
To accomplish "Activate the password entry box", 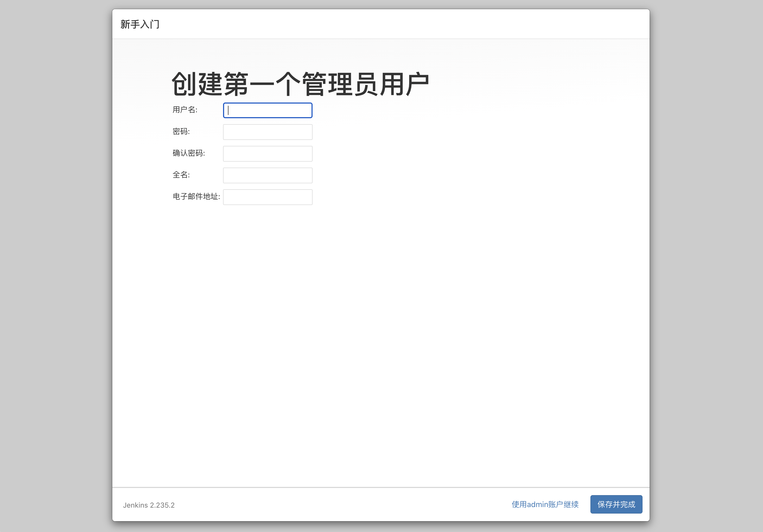I will [268, 132].
